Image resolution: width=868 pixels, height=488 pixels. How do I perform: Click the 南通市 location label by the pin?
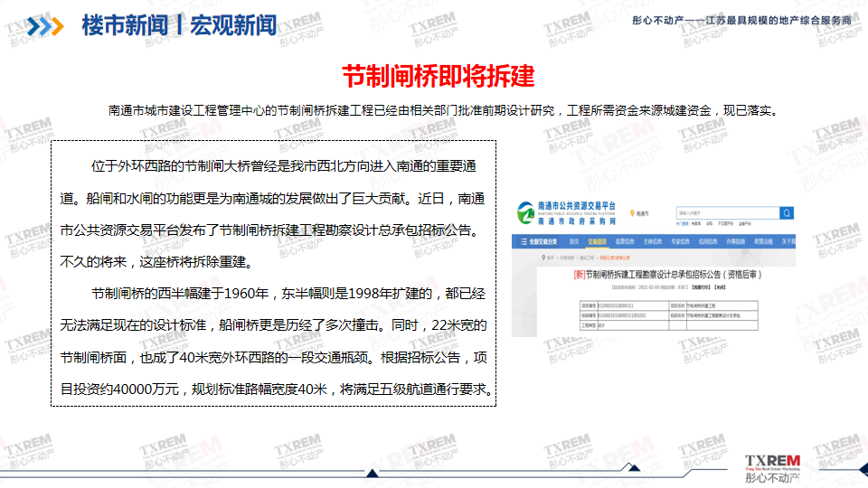[642, 213]
